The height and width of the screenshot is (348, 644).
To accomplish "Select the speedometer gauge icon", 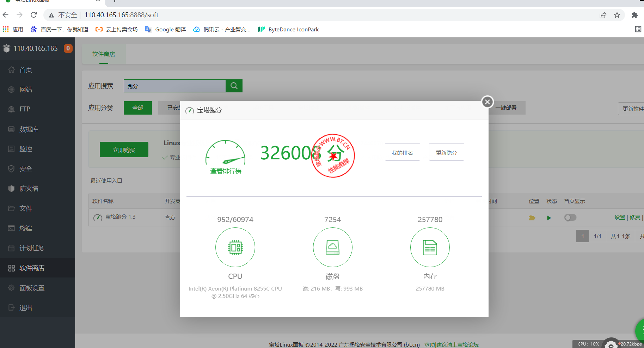I will pos(226,153).
